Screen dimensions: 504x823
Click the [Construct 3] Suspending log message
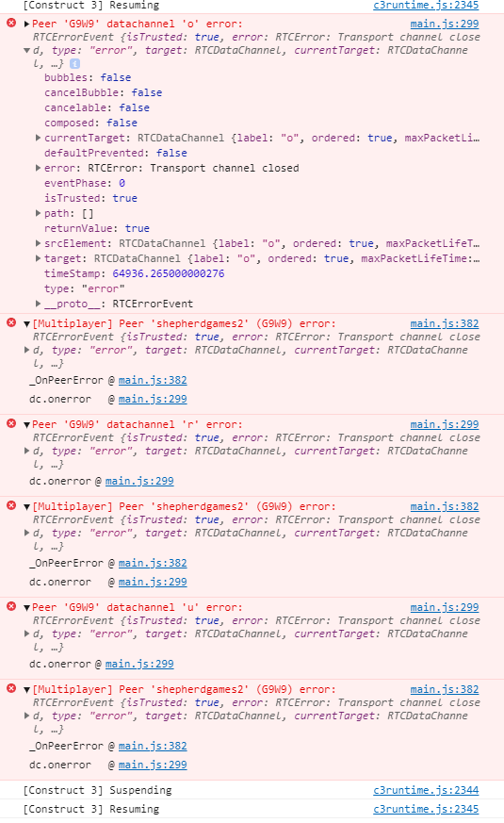point(97,790)
